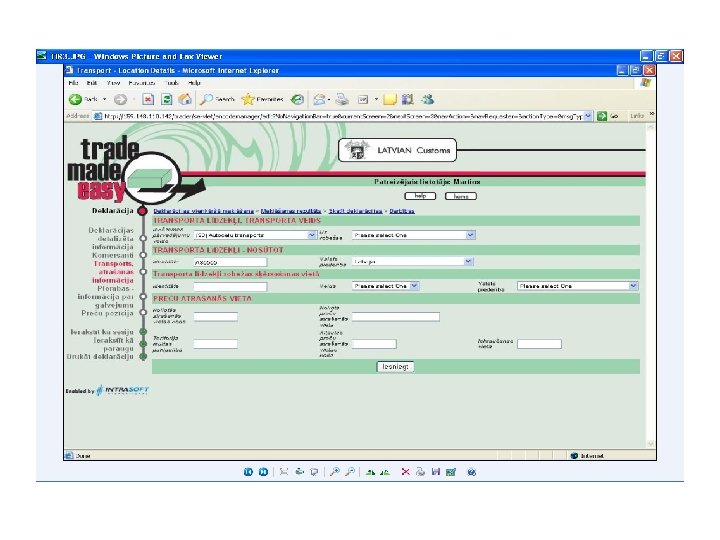
Task: Rotate image counterclockwise in Picture Viewer
Action: pos(385,472)
